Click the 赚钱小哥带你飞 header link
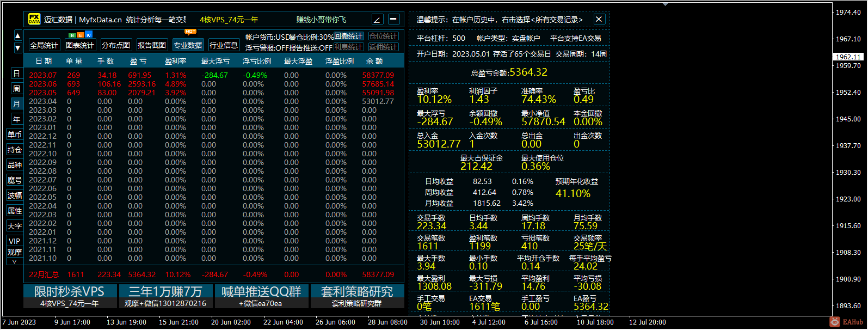The width and height of the screenshot is (868, 330). click(321, 20)
